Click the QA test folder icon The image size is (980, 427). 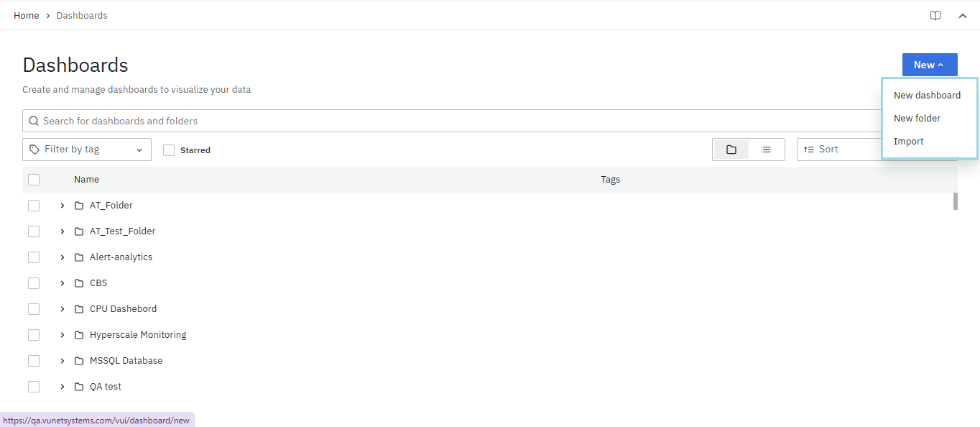click(x=79, y=387)
